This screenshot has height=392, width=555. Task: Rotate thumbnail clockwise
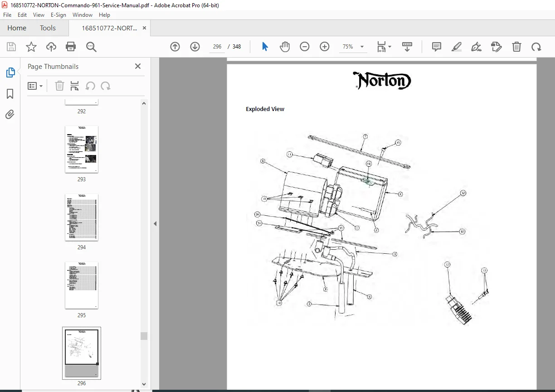tap(106, 86)
